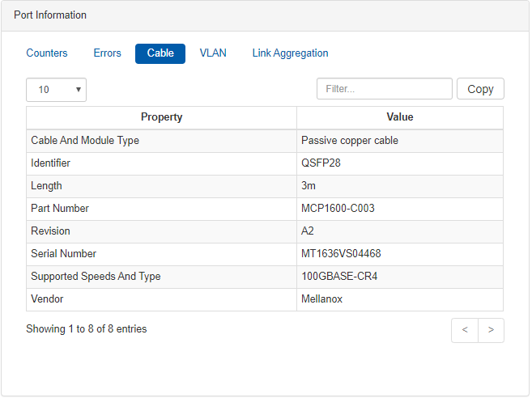Screen dimensions: 532x398
Task: Click the Port Information panel header
Action: point(265,16)
